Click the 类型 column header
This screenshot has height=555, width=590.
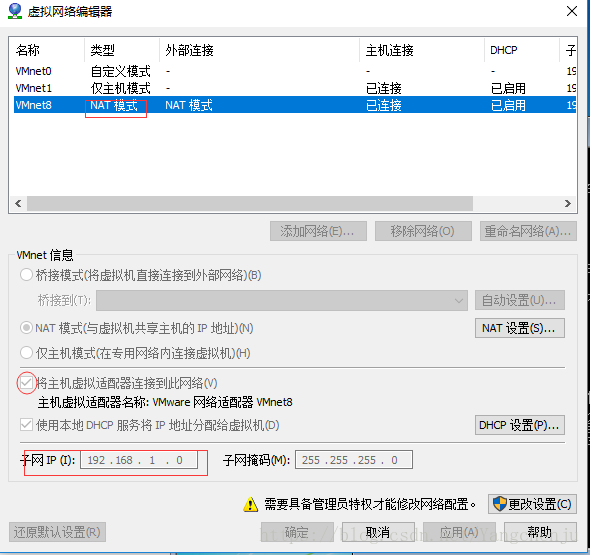click(x=122, y=50)
